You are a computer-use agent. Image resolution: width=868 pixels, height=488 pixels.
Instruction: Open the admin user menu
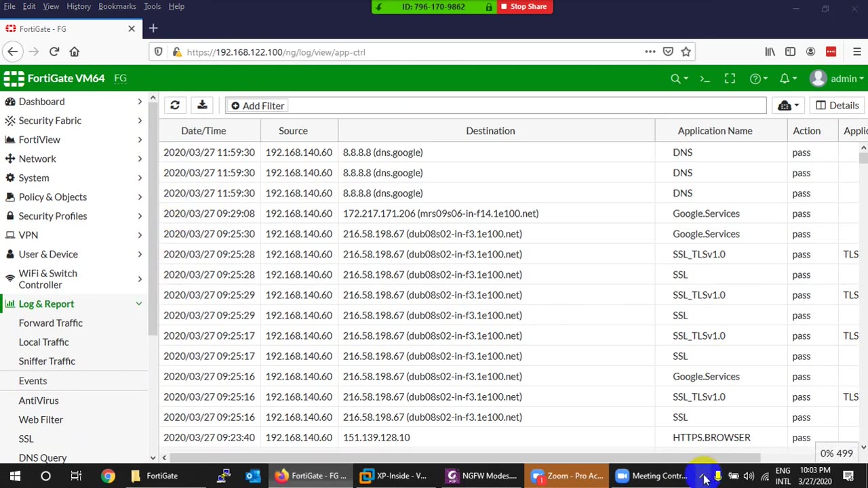click(x=837, y=79)
